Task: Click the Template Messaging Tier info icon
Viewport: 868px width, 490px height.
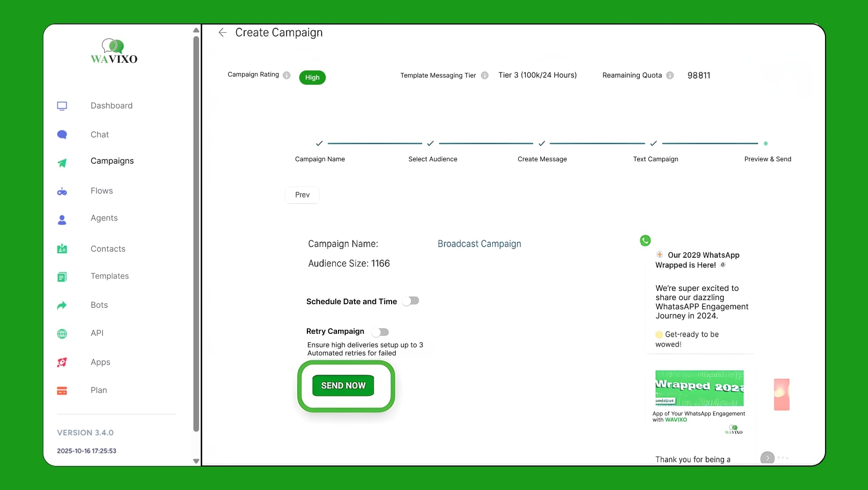Action: 485,76
